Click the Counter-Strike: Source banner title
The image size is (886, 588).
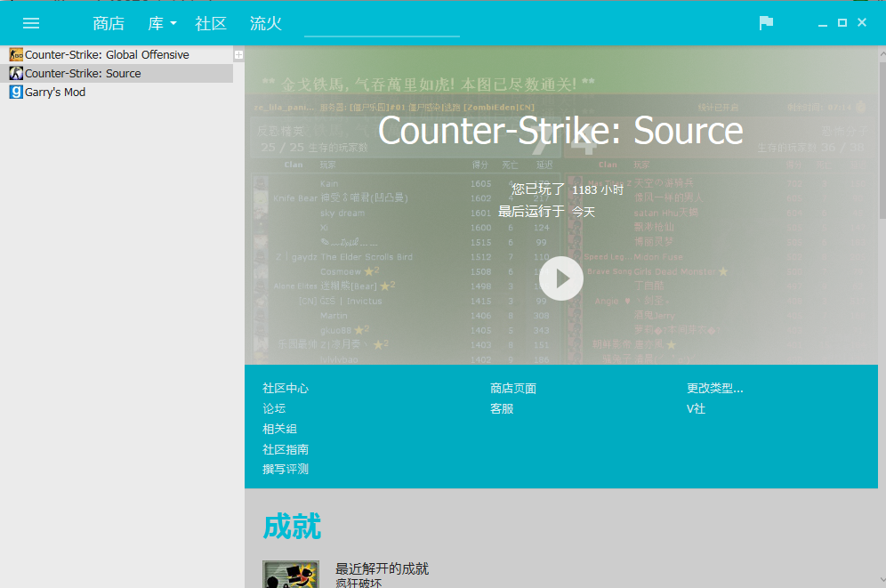[560, 131]
